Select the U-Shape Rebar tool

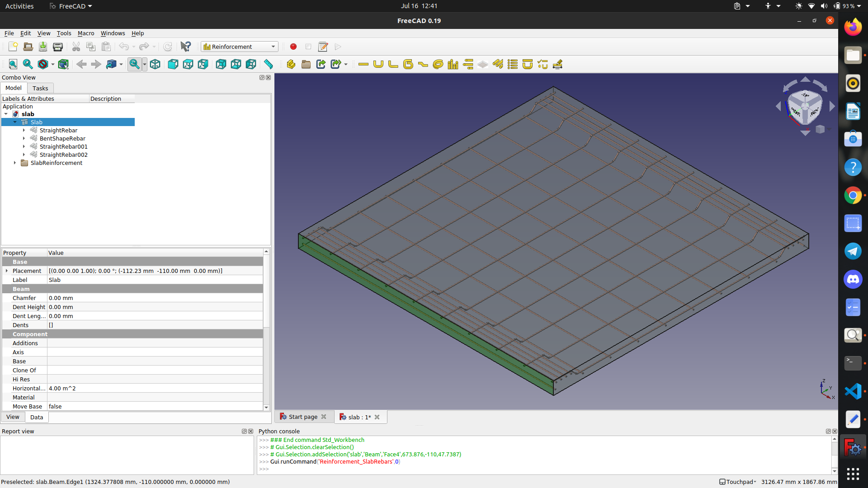pos(378,64)
